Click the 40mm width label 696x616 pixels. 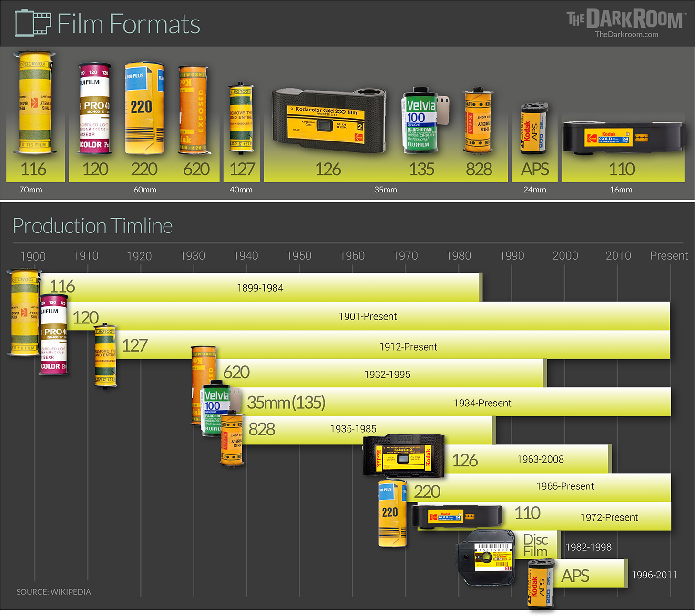click(241, 190)
